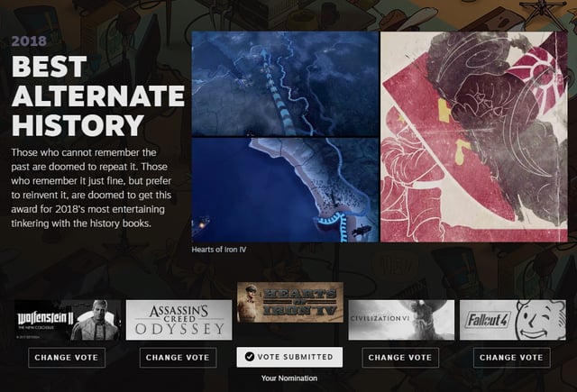Click the award description paragraph
Screen dimensions: 577x392
pos(91,188)
